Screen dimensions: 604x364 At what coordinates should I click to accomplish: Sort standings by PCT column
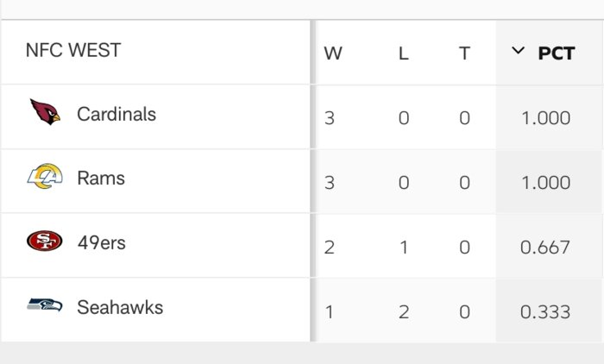556,53
